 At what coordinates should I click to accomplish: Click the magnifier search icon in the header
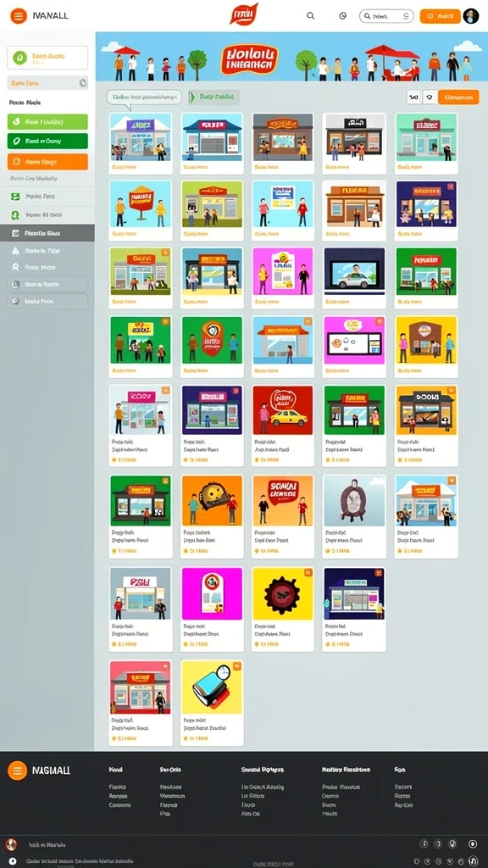pyautogui.click(x=310, y=16)
